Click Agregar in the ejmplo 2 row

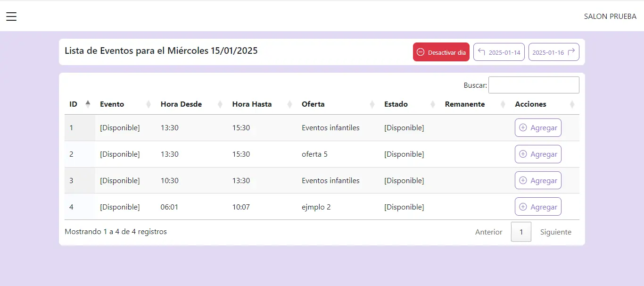click(x=538, y=207)
